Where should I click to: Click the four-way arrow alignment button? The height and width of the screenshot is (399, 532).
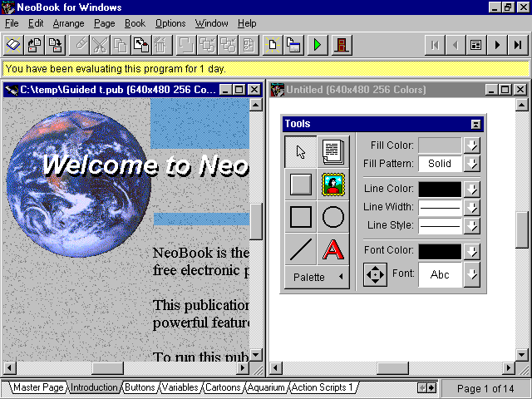[x=376, y=274]
